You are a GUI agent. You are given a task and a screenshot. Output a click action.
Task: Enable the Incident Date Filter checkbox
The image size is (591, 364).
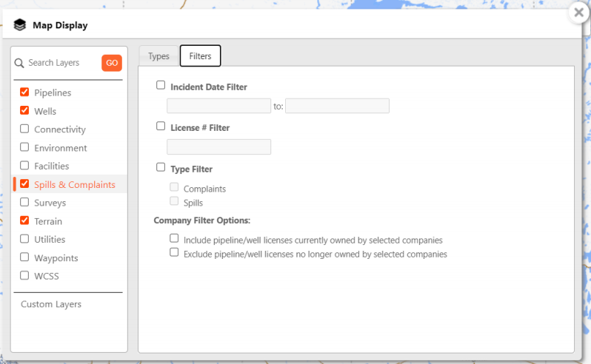pos(161,86)
